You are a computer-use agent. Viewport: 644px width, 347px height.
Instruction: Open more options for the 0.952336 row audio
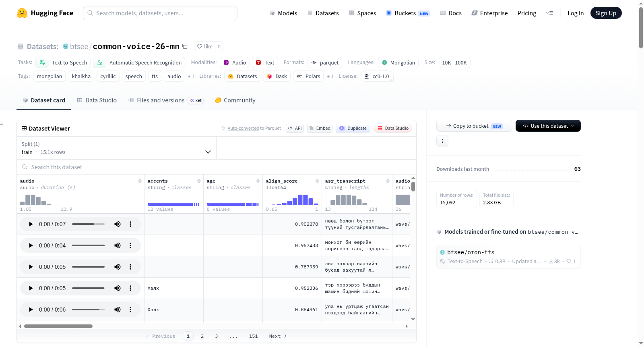(130, 288)
